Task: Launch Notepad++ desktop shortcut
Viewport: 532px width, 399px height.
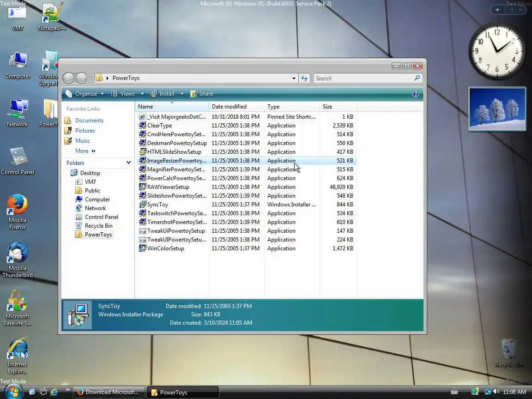Action: coord(52,17)
